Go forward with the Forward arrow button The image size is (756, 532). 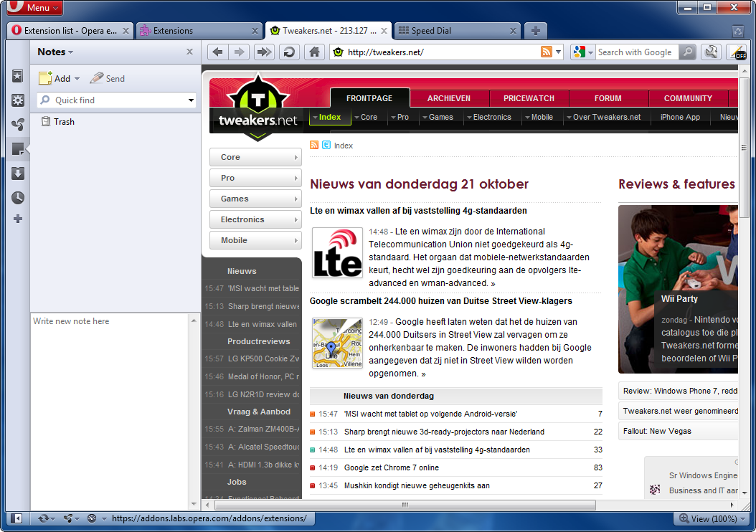click(x=239, y=52)
